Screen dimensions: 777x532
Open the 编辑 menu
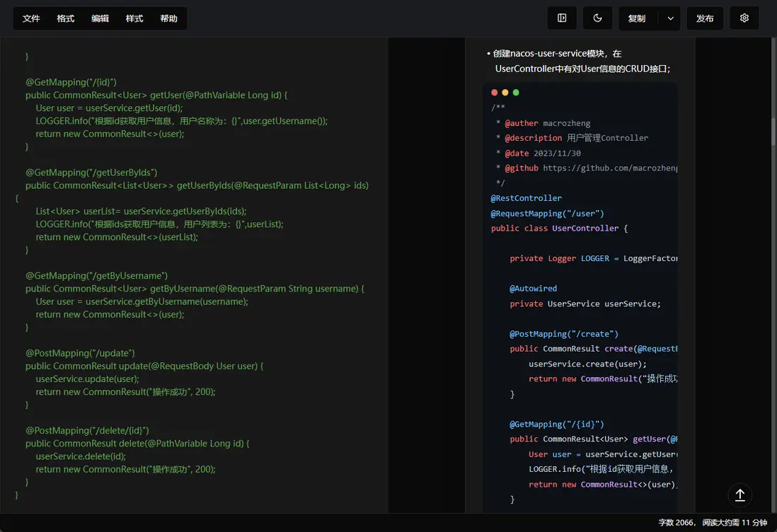[100, 18]
